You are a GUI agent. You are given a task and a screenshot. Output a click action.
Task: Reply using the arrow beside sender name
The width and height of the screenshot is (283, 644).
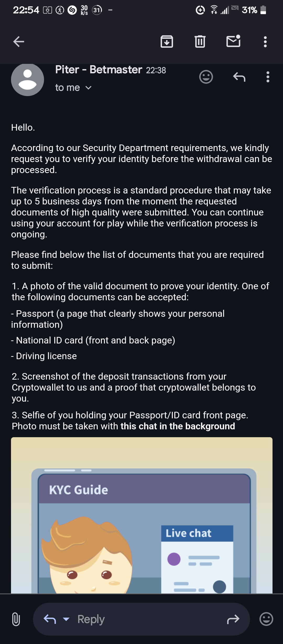[x=239, y=77]
